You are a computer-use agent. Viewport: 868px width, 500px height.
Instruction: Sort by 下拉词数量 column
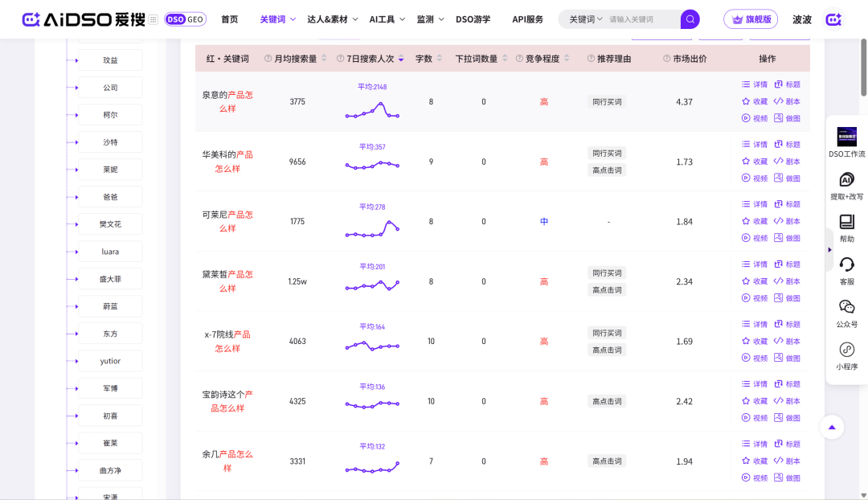click(x=504, y=59)
